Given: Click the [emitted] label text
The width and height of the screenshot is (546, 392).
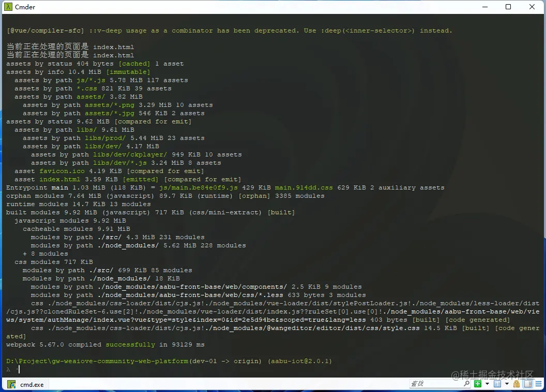Looking at the screenshot, I should 140,179.
